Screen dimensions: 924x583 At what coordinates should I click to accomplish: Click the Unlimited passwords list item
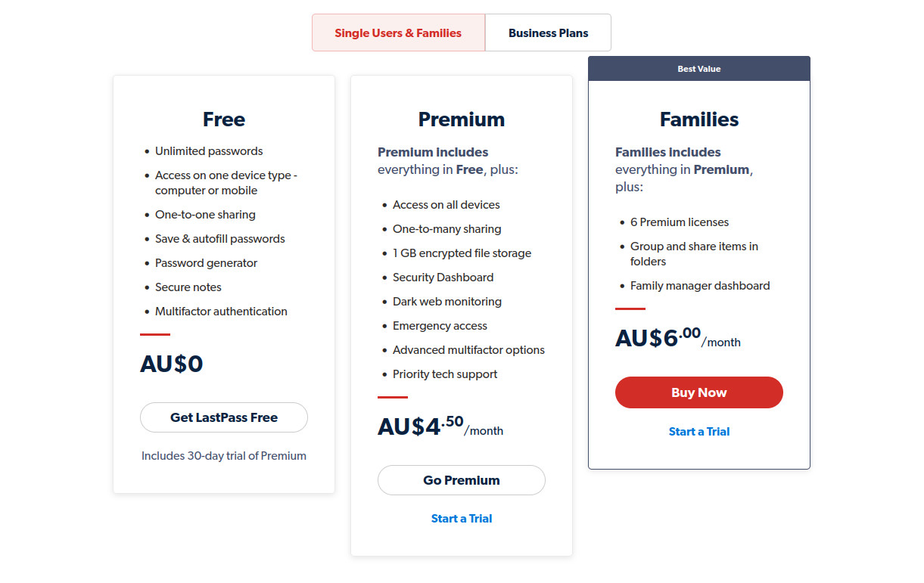[209, 151]
